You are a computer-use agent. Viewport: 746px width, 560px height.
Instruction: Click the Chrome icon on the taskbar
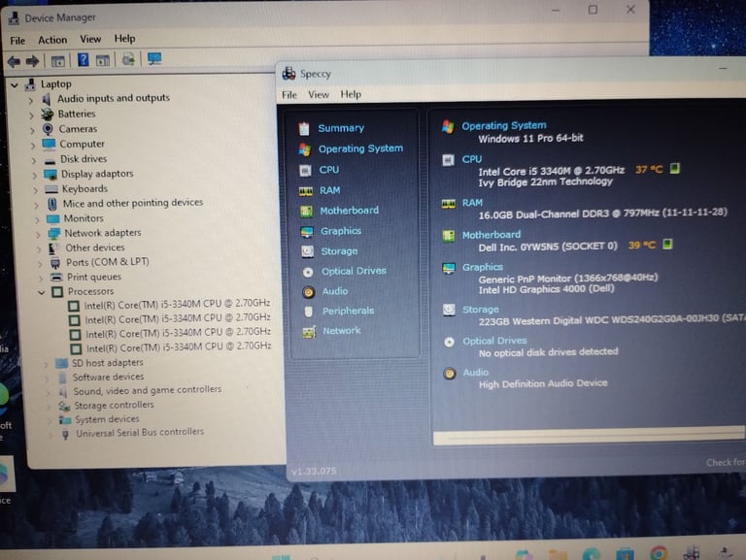click(659, 553)
